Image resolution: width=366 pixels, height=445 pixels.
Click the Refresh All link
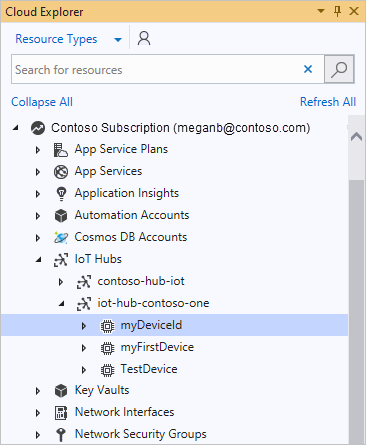328,102
